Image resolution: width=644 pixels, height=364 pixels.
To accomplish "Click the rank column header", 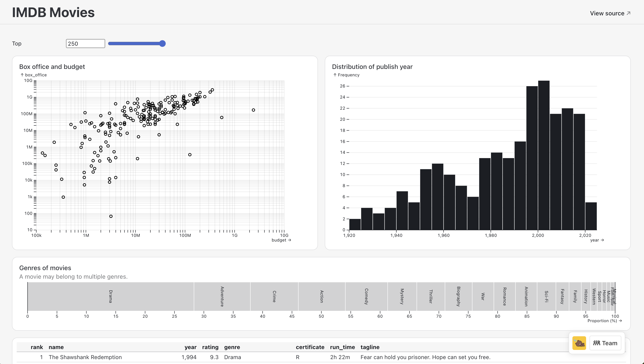I will tap(37, 347).
